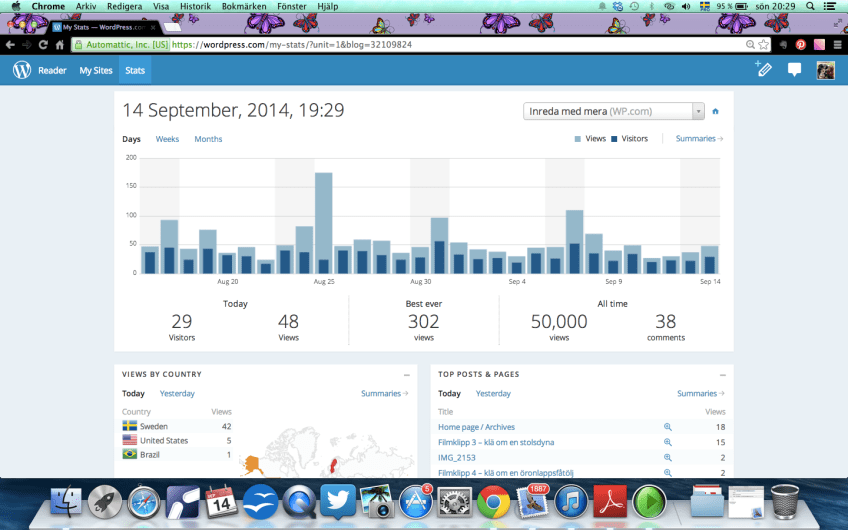This screenshot has height=530, width=848.
Task: Bookmark page with the star icon
Action: (763, 45)
